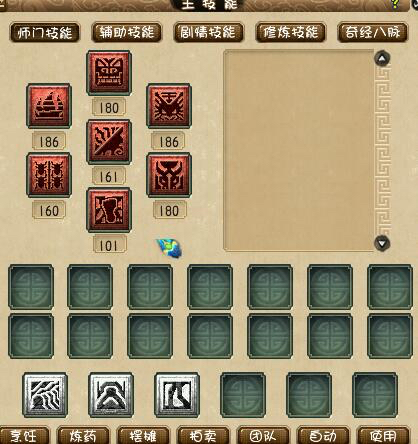
Task: Click the mask face skill at level 180
Action: point(109,73)
